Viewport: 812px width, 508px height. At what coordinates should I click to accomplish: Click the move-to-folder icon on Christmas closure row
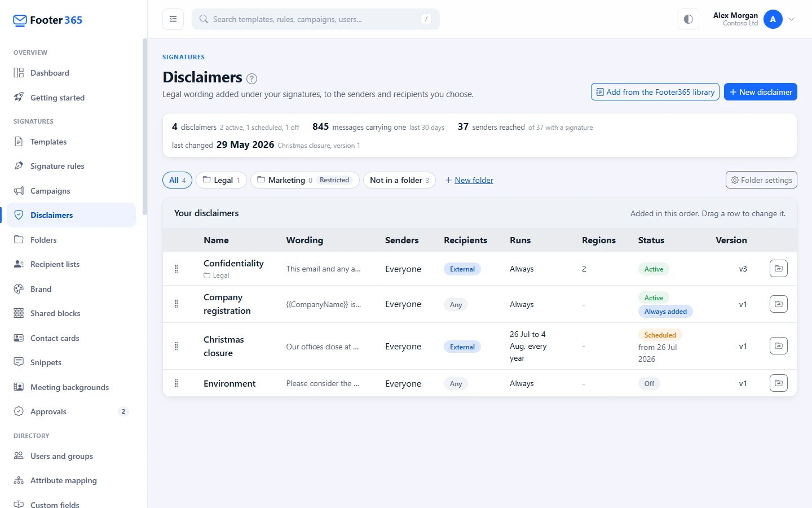point(778,346)
